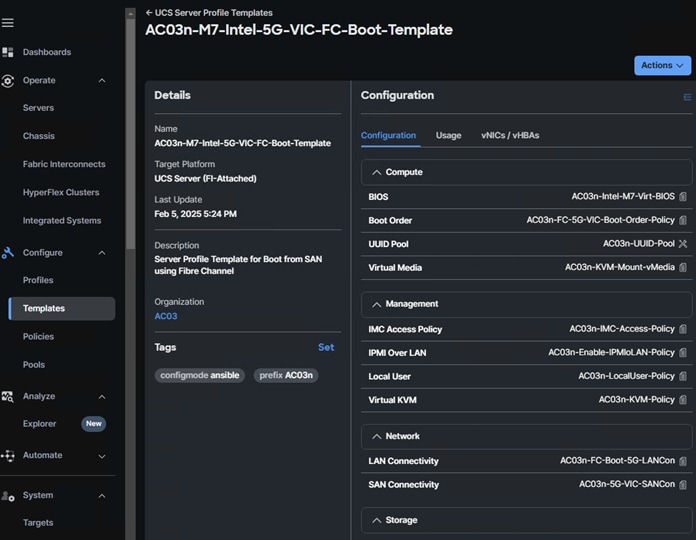Open Policies under Configure
Image resolution: width=696 pixels, height=540 pixels.
(38, 336)
